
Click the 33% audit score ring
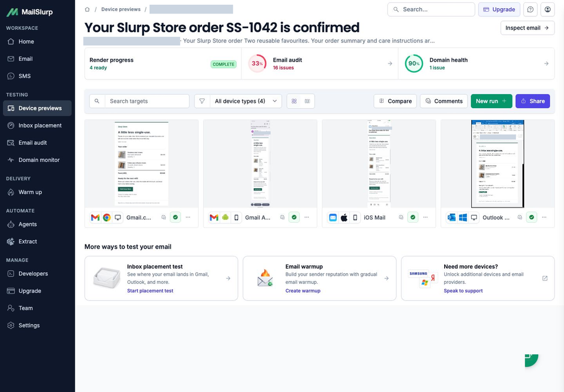pyautogui.click(x=257, y=63)
